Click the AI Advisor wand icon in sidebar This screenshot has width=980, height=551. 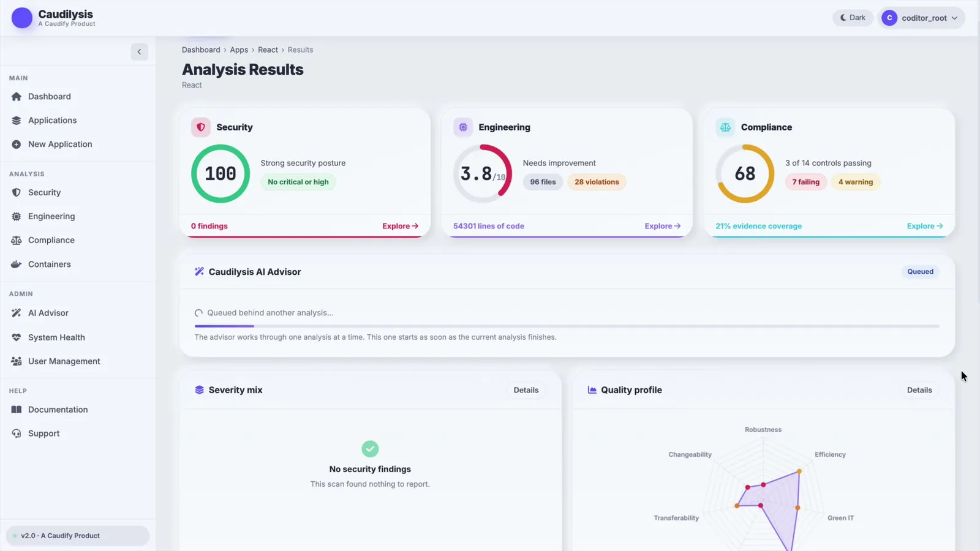[x=17, y=313]
